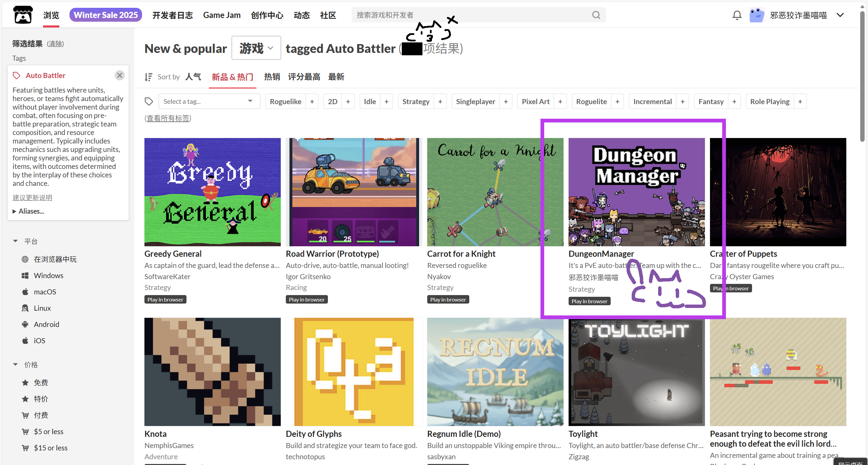Add the Fantasy tag with plus

click(x=734, y=101)
